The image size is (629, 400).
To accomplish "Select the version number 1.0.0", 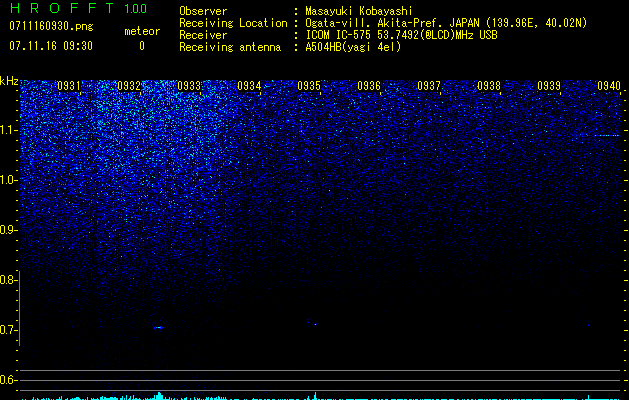I will 136,8.
